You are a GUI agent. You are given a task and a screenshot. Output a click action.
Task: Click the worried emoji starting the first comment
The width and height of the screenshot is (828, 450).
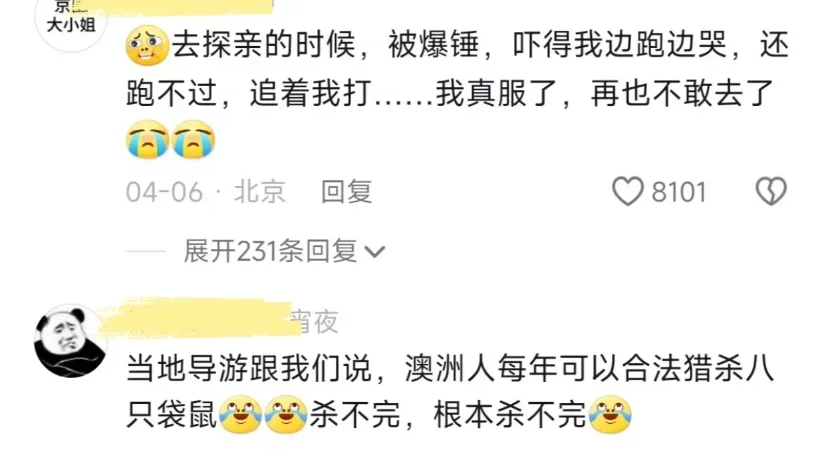pyautogui.click(x=147, y=45)
